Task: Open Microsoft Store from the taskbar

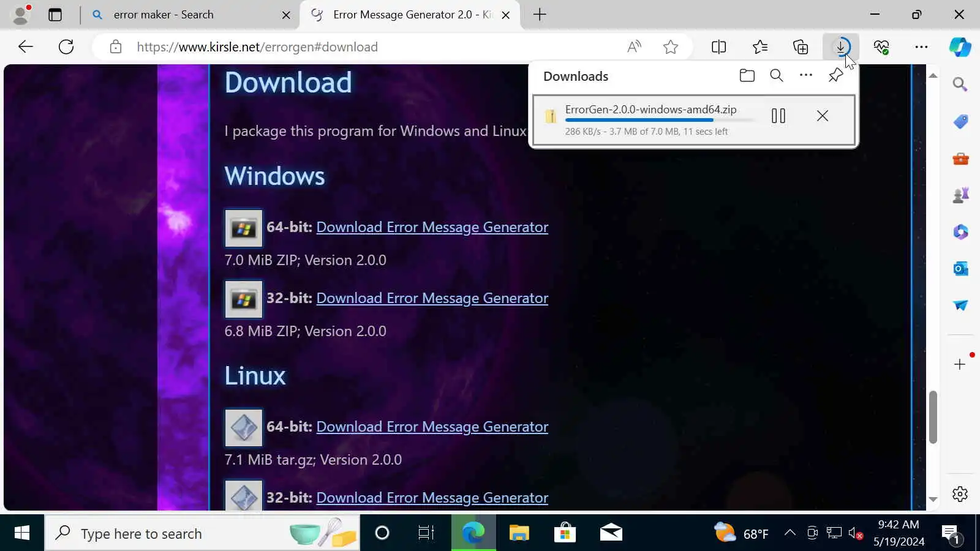Action: click(x=565, y=533)
